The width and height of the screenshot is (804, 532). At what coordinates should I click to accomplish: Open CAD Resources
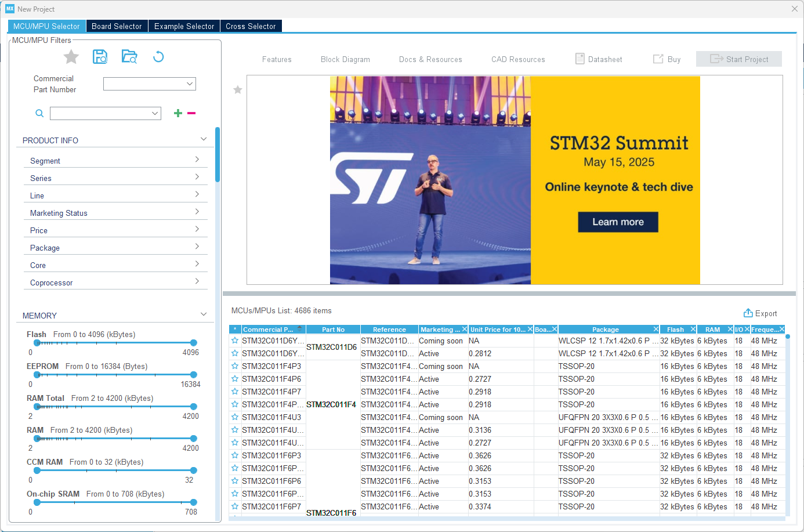[x=518, y=59]
